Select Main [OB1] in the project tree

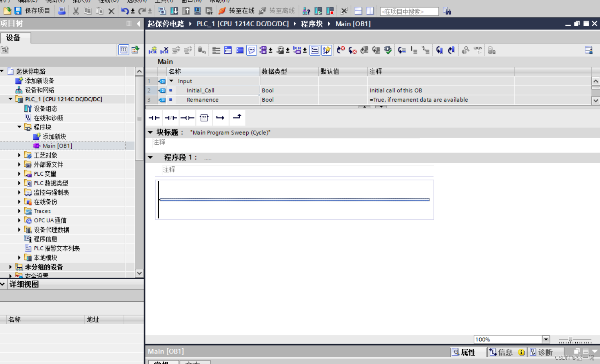tap(57, 146)
